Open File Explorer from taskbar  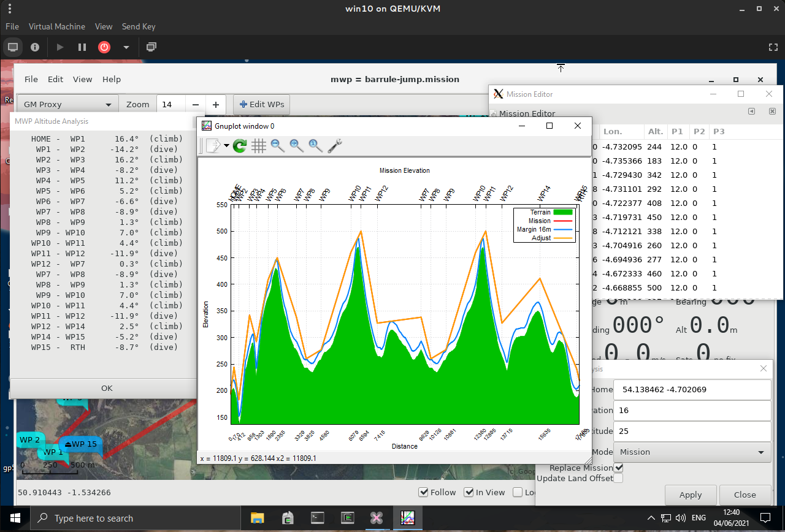[x=257, y=518]
